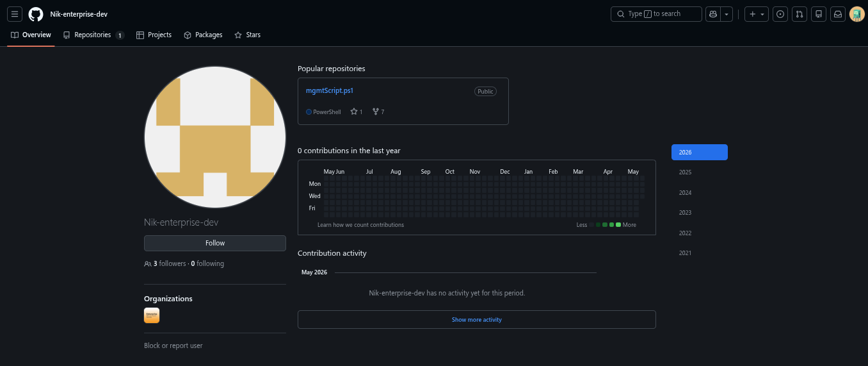Select year 2025 in contributions

[x=700, y=172]
